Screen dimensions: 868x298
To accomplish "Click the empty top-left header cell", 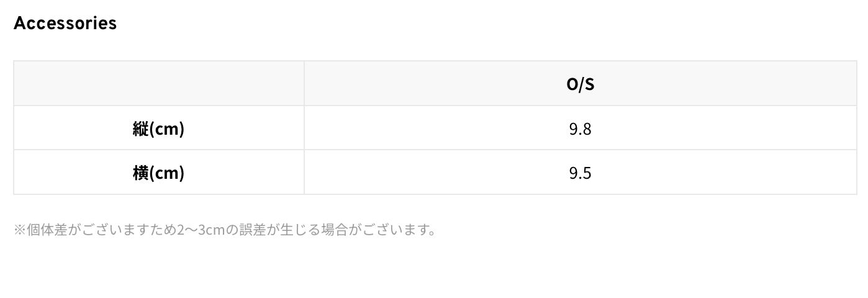I will (x=159, y=84).
